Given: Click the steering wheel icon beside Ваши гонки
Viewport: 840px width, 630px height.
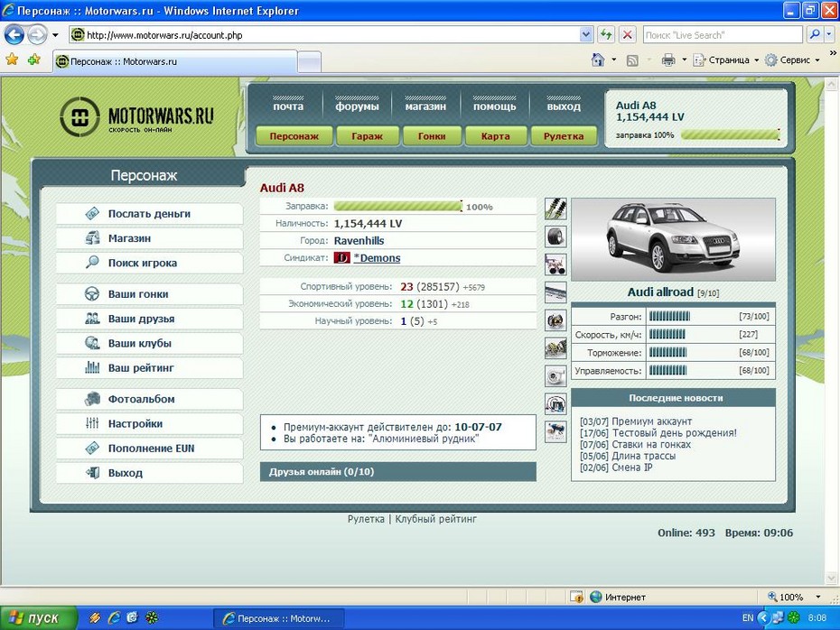Looking at the screenshot, I should (x=92, y=293).
